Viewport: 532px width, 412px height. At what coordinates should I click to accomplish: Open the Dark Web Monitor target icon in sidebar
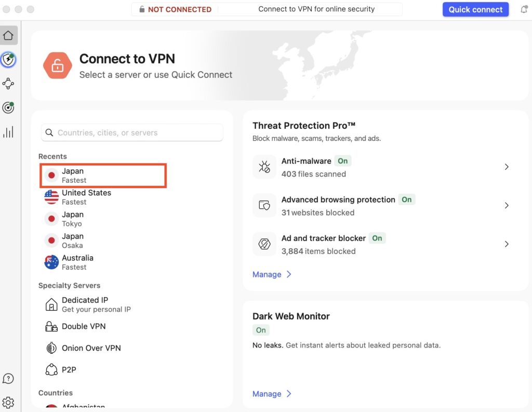8,108
